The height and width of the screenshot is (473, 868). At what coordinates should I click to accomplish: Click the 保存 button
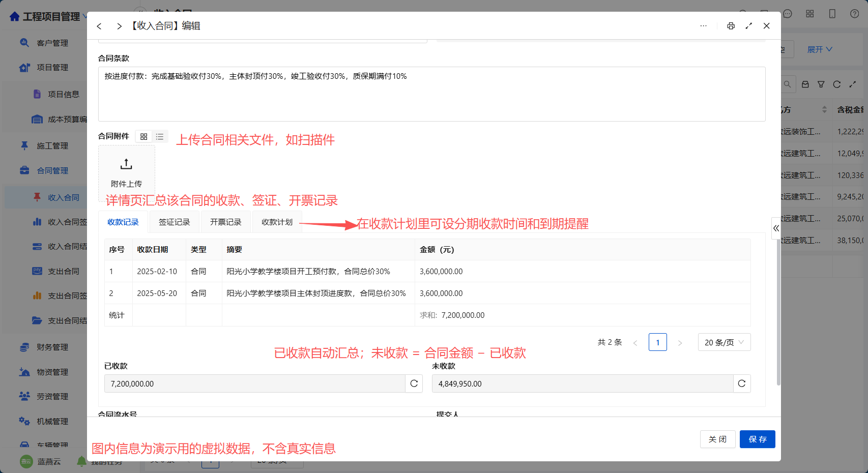[x=758, y=439]
